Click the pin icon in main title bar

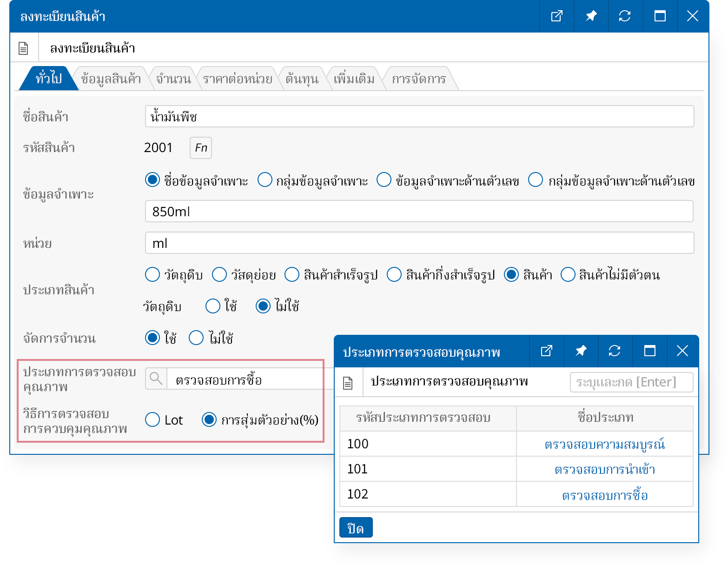[x=591, y=16]
